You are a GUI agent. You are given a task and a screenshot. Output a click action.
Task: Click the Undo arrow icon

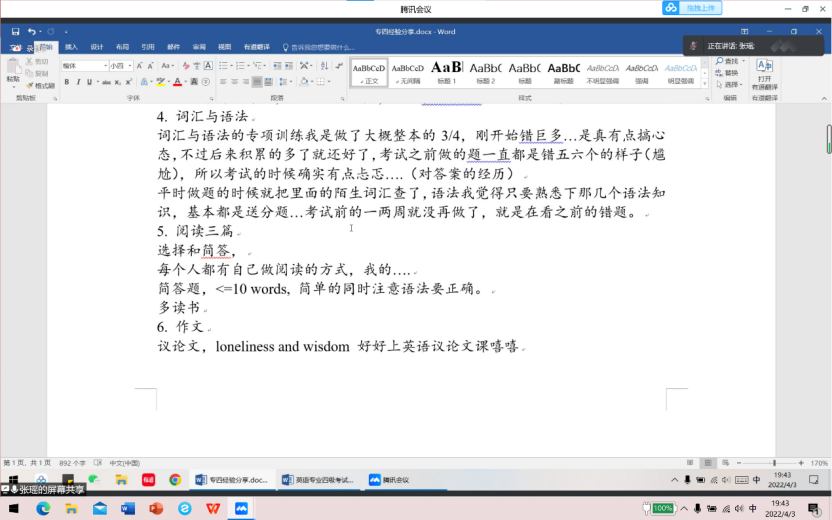[32, 32]
